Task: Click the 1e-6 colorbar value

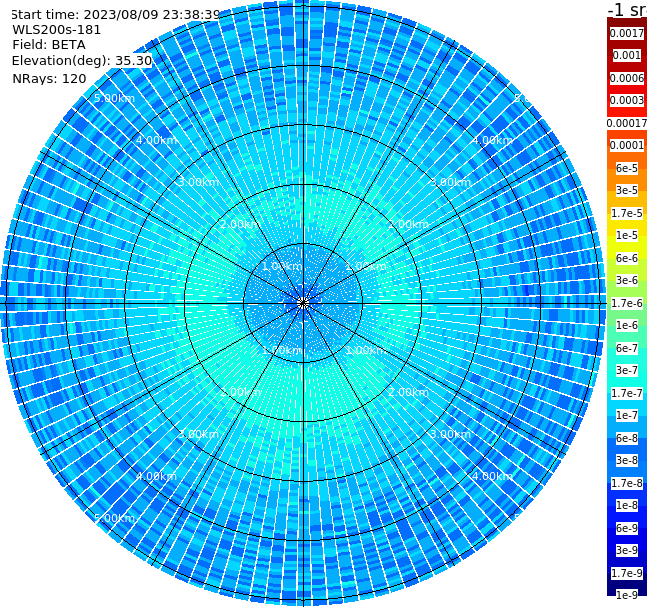Action: (627, 325)
